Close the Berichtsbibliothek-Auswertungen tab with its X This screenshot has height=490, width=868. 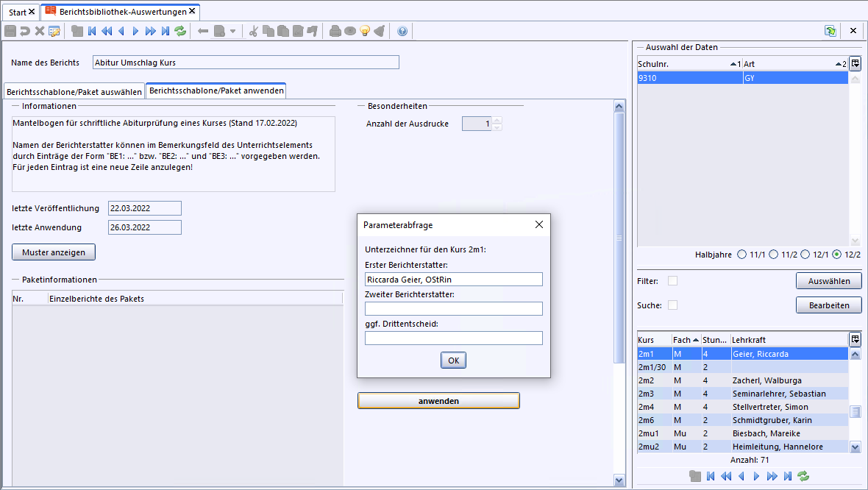click(192, 10)
